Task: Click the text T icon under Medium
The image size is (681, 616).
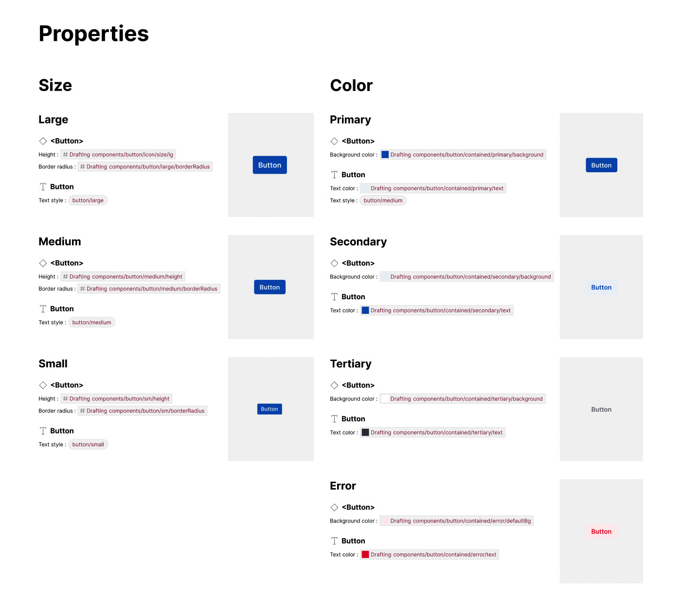Action: (43, 309)
